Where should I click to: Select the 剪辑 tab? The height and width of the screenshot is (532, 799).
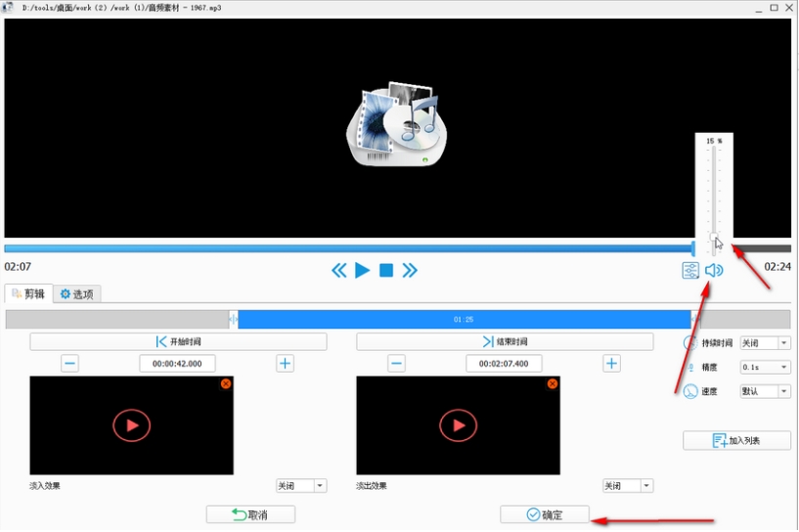coord(28,293)
